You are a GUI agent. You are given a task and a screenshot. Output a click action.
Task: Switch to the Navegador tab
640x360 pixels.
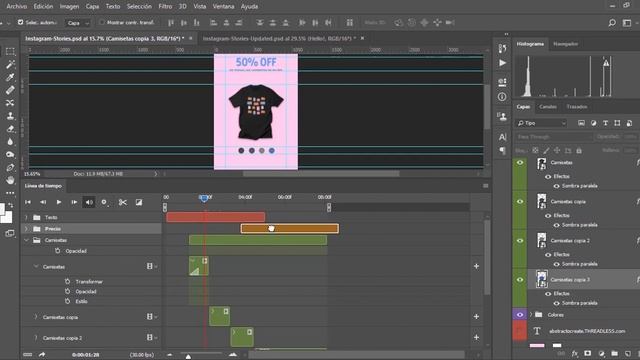[x=565, y=44]
